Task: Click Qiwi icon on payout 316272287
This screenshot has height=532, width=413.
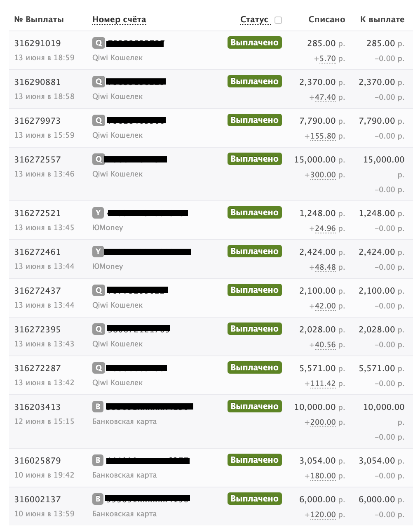Action: click(99, 368)
